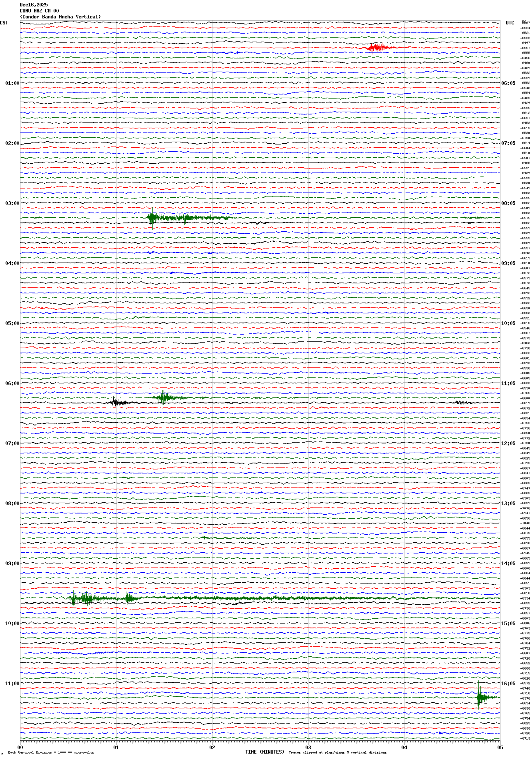
Task: Click the 02 minute tick on bottom axis
Action: [x=212, y=747]
